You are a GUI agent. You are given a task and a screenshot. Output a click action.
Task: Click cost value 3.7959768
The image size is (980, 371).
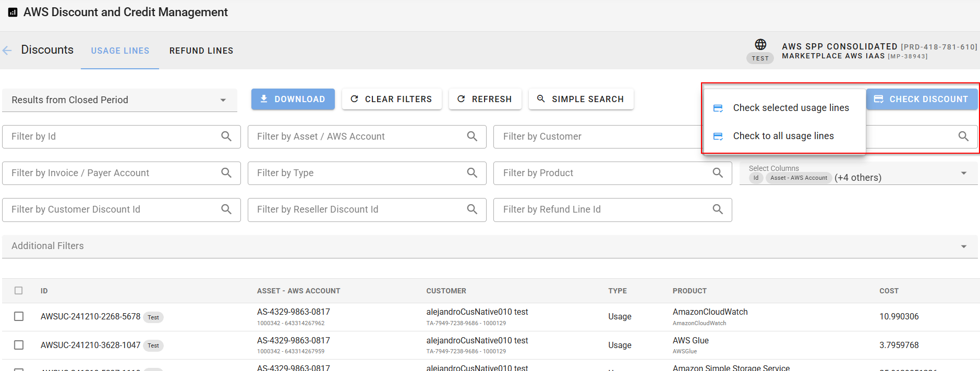pyautogui.click(x=899, y=345)
